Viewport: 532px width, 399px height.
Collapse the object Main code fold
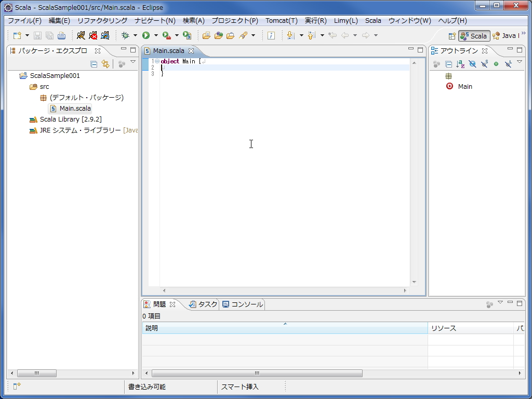(x=157, y=61)
